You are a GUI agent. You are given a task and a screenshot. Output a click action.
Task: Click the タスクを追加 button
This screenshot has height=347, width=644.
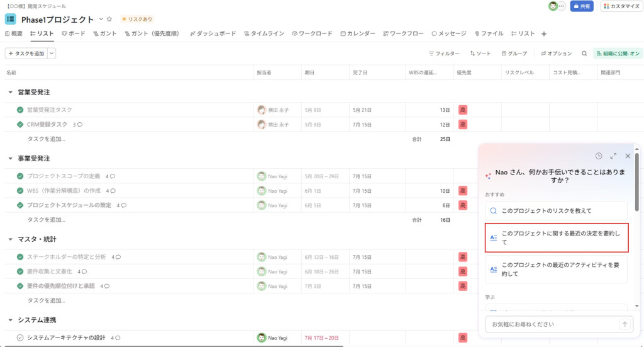[x=26, y=54]
